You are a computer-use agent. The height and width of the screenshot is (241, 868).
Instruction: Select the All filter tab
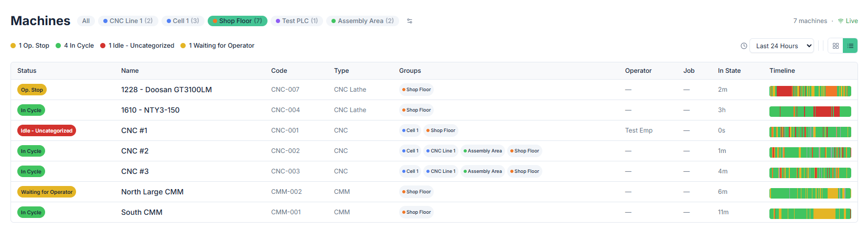pyautogui.click(x=86, y=21)
